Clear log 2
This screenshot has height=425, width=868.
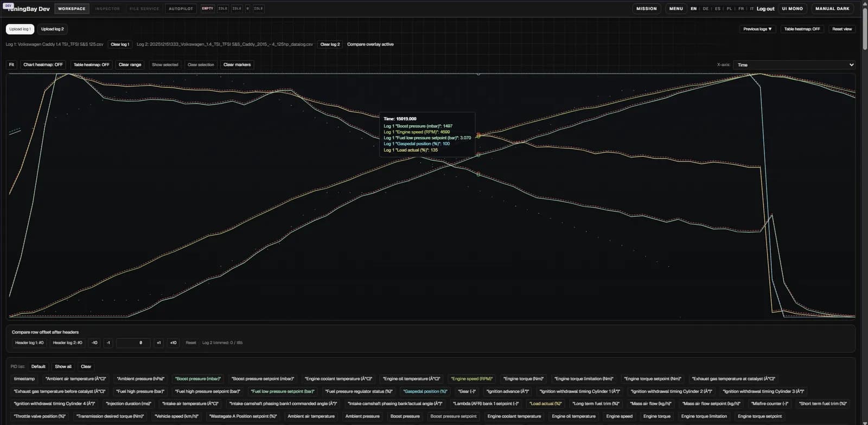coord(330,44)
